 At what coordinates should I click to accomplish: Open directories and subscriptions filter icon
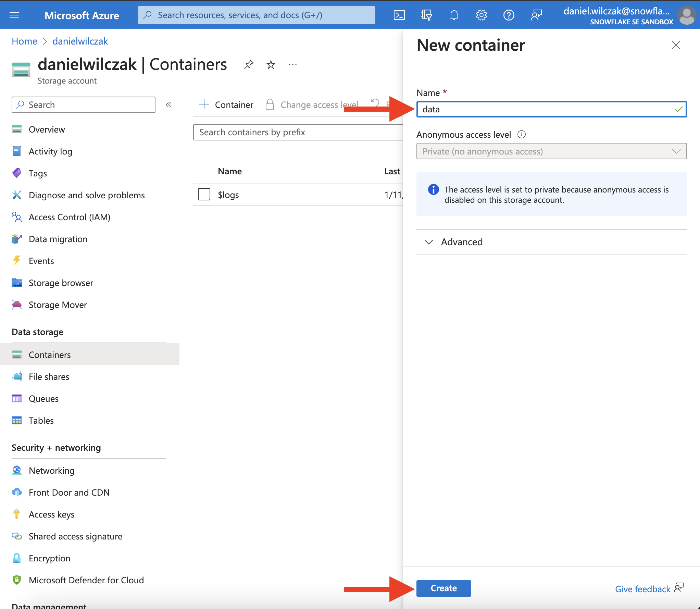pos(426,15)
